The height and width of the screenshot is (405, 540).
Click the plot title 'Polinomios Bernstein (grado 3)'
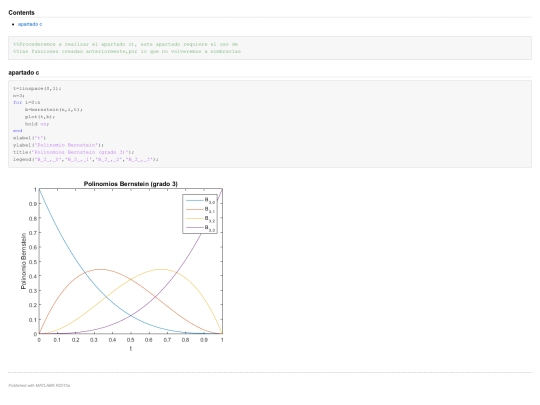pos(131,184)
